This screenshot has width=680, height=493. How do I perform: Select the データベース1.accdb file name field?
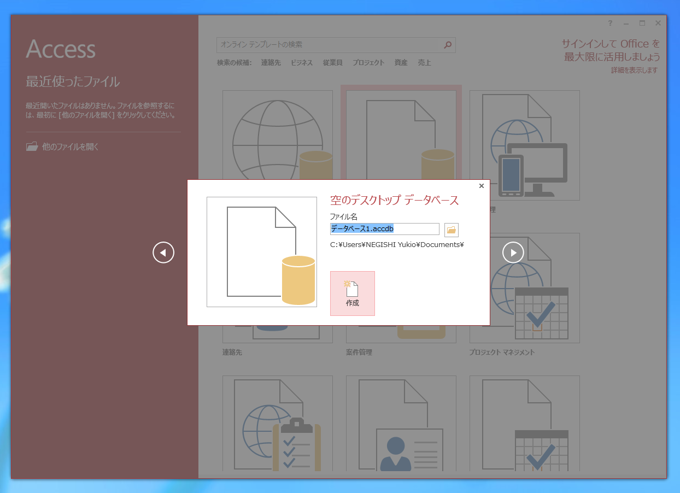pyautogui.click(x=385, y=229)
